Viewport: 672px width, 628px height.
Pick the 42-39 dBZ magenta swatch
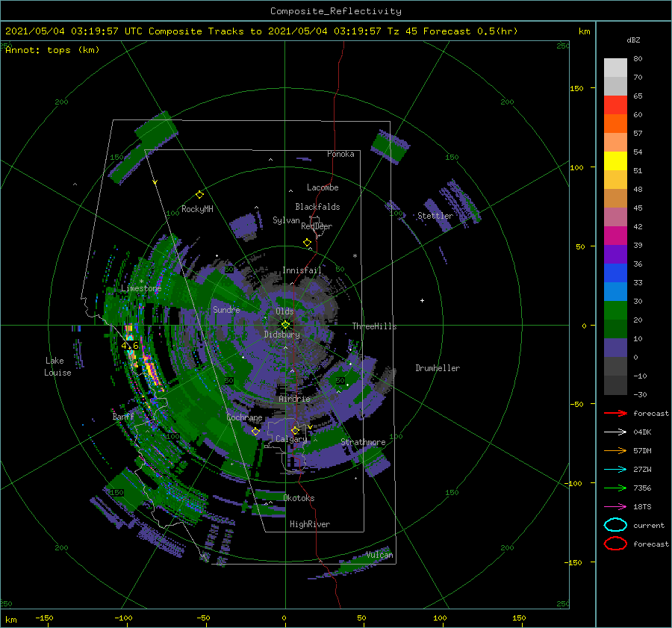[x=615, y=236]
